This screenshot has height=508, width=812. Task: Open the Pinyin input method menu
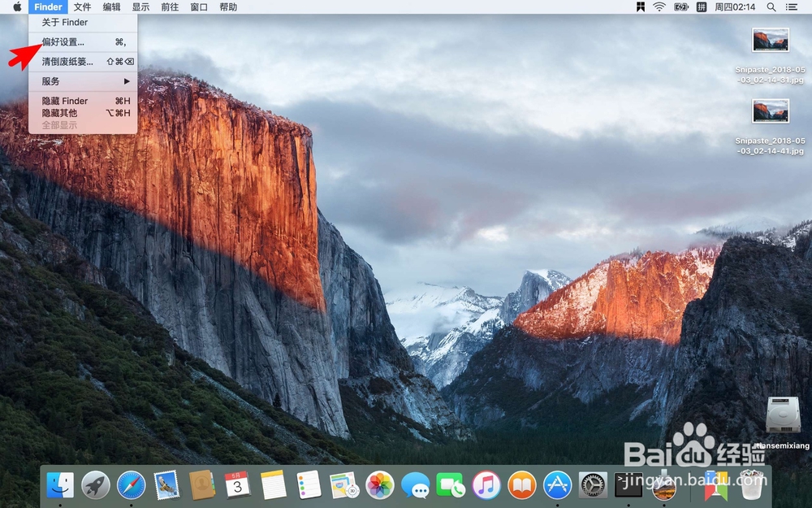click(702, 7)
